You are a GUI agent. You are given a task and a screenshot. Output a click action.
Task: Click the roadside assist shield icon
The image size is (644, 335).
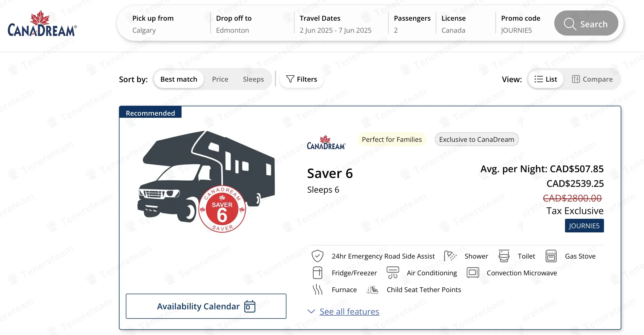coord(317,256)
